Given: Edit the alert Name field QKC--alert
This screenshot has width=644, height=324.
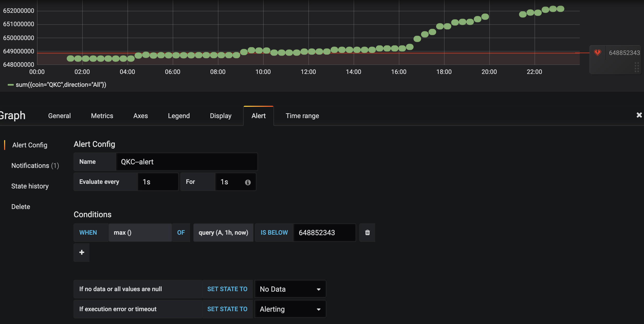Looking at the screenshot, I should click(187, 162).
